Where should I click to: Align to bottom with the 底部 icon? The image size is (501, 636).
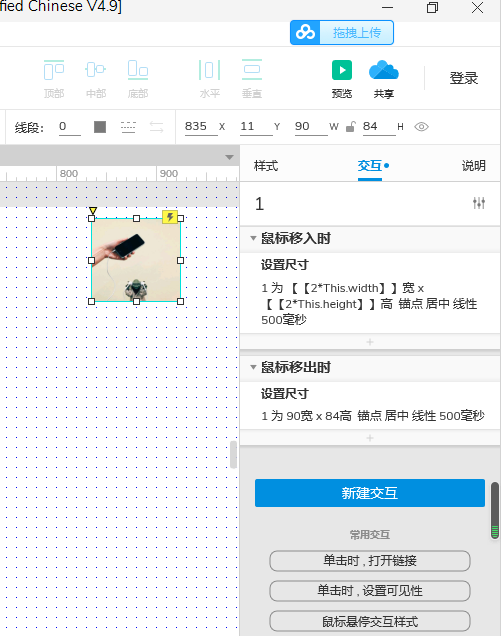pos(138,70)
